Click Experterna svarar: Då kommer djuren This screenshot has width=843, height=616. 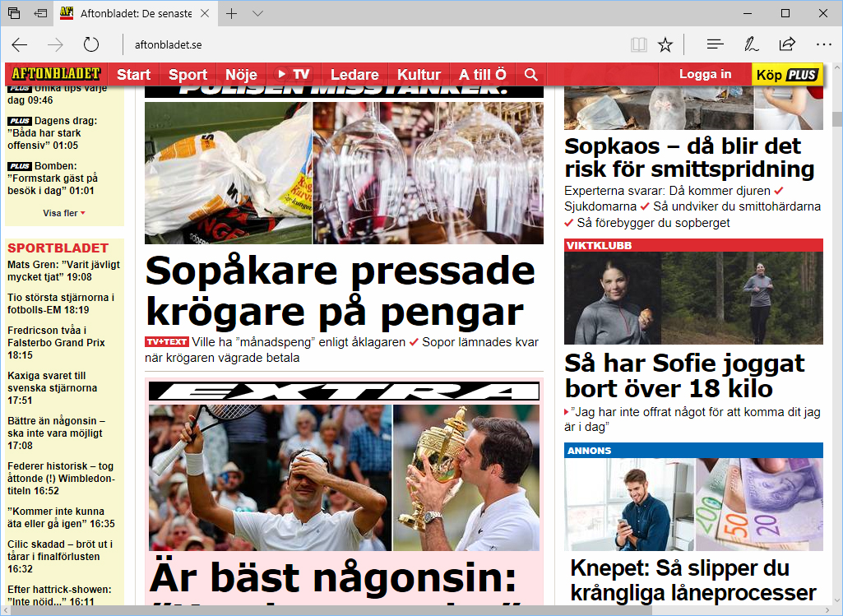[x=667, y=191]
